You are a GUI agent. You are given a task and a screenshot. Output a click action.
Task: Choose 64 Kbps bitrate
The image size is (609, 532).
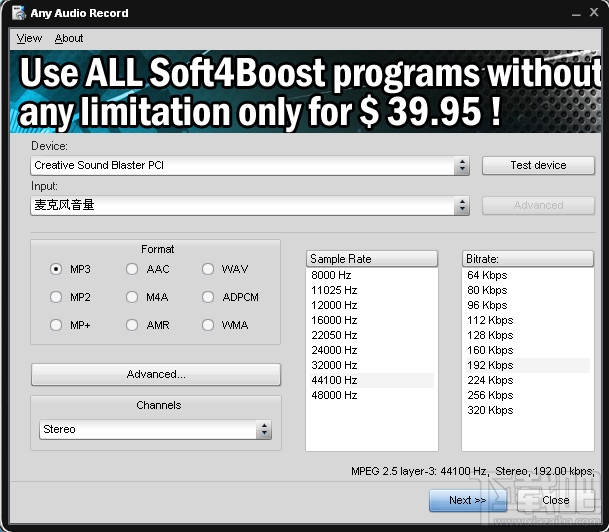(528, 275)
